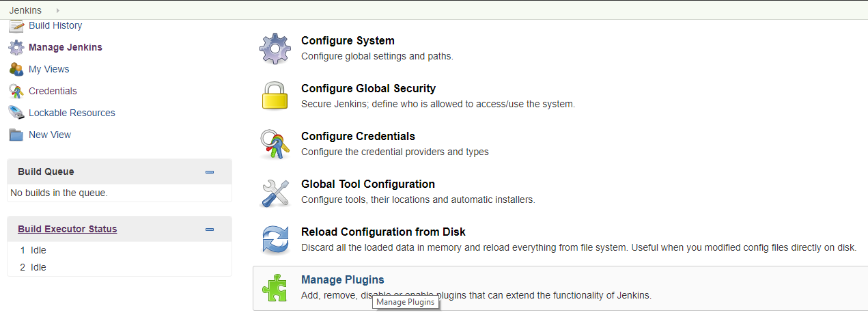Click executor 2 Idle row
The width and height of the screenshot is (868, 317).
[x=120, y=267]
